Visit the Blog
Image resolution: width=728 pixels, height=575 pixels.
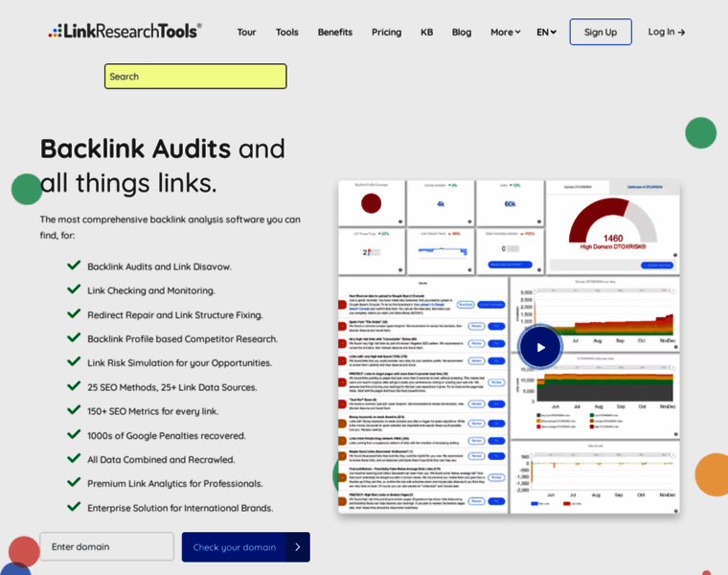coord(462,32)
